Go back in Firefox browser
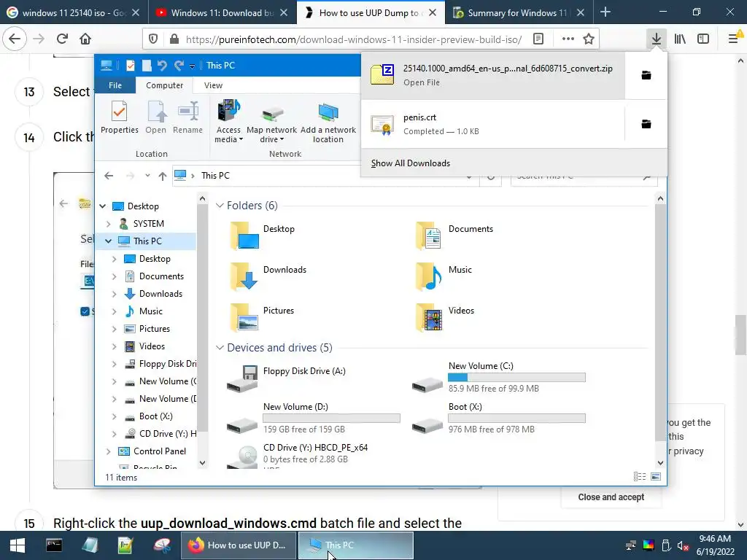Screen dimensions: 747x560 (x=15, y=39)
